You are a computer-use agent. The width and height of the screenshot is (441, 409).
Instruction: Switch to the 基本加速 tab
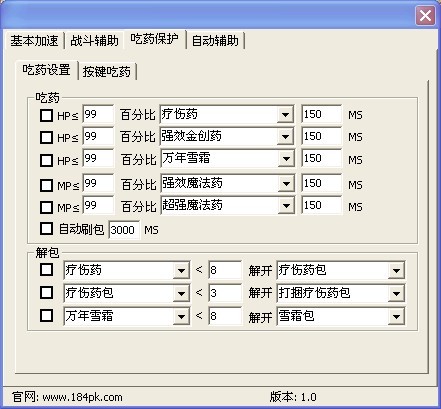[x=34, y=41]
